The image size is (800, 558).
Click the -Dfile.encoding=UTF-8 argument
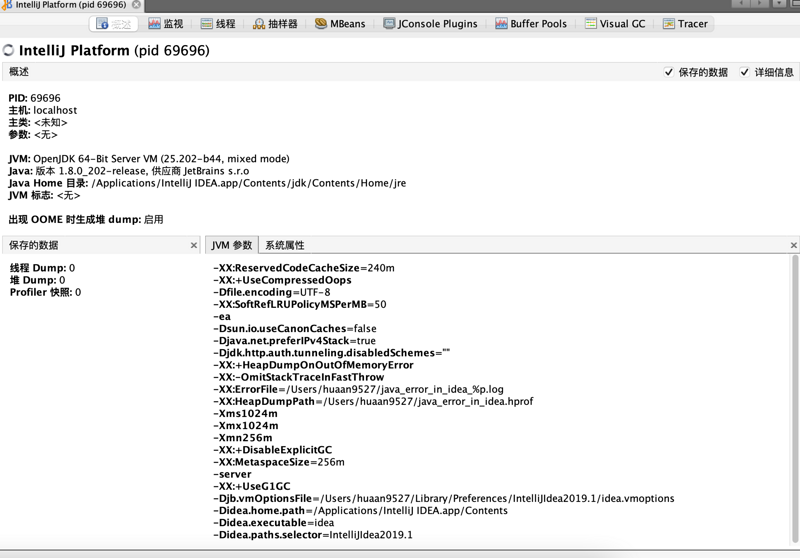(x=272, y=292)
